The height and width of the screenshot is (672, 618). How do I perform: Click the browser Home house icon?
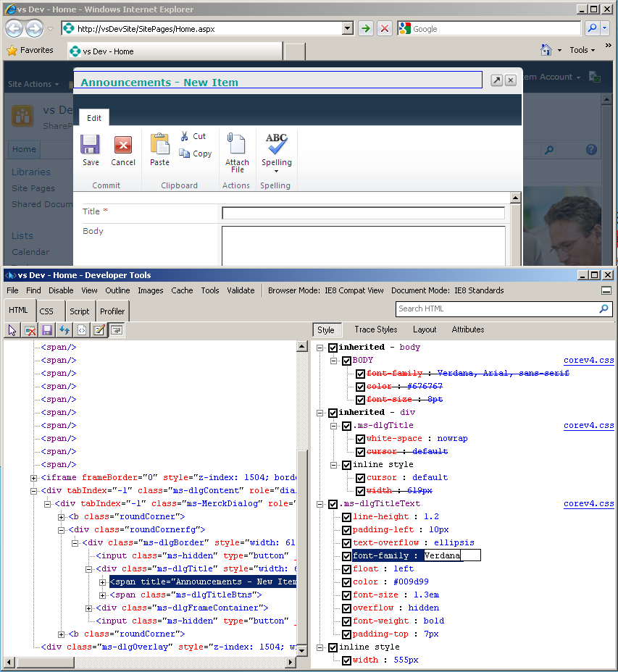pos(546,50)
